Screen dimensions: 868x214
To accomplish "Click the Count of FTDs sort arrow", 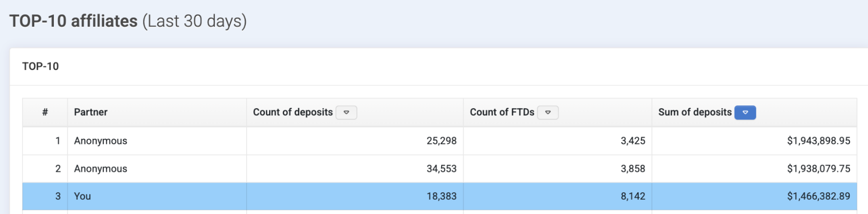I will pos(548,113).
